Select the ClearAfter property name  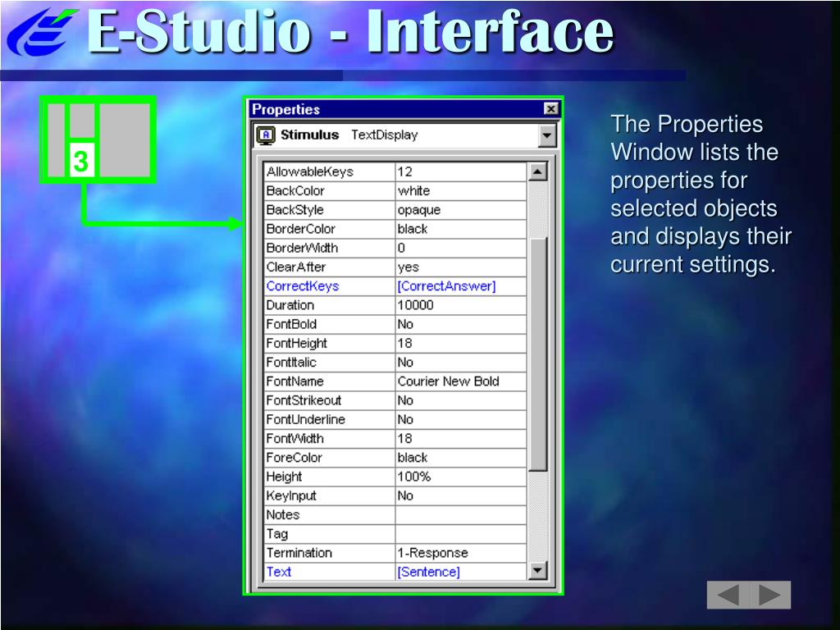pyautogui.click(x=330, y=267)
